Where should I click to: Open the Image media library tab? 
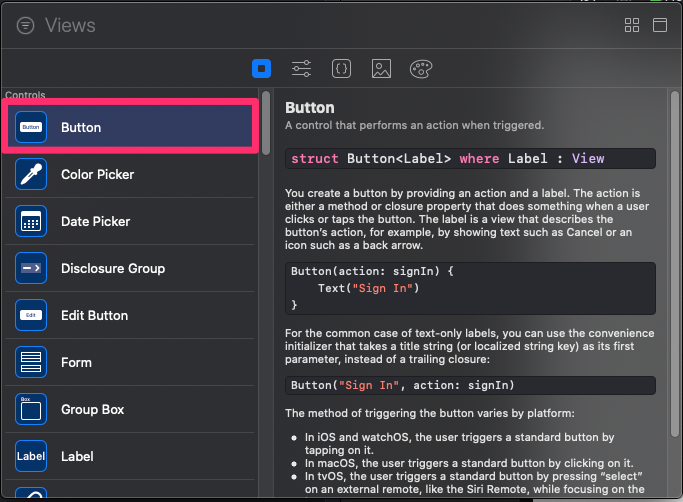coord(381,68)
